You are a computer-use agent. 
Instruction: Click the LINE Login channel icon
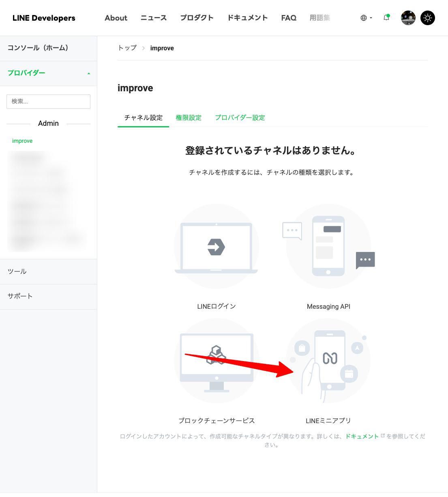216,247
